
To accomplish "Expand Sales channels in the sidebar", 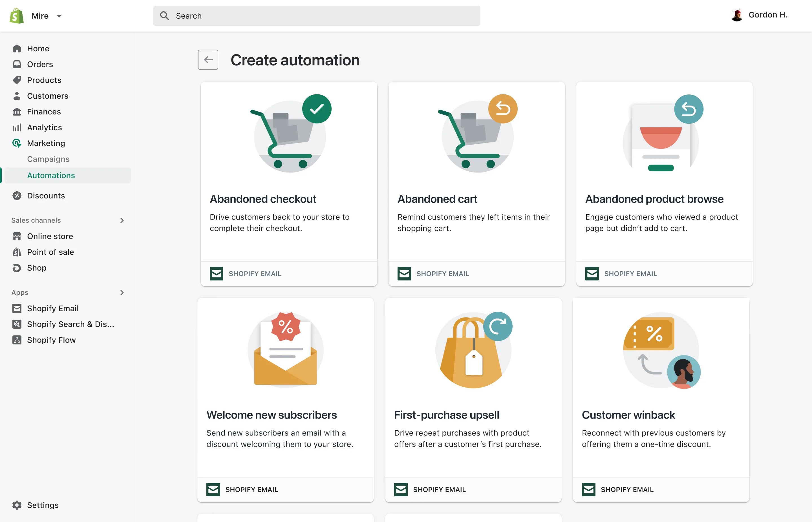I will pos(122,220).
